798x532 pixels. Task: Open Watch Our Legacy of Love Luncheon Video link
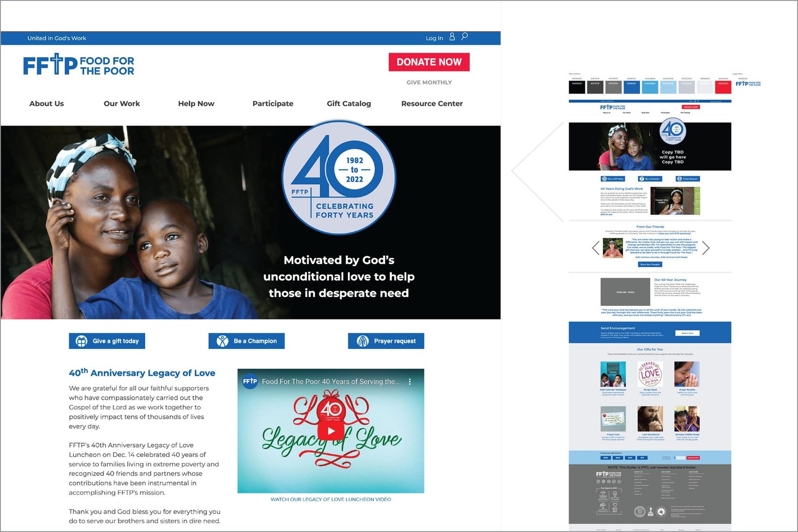331,500
